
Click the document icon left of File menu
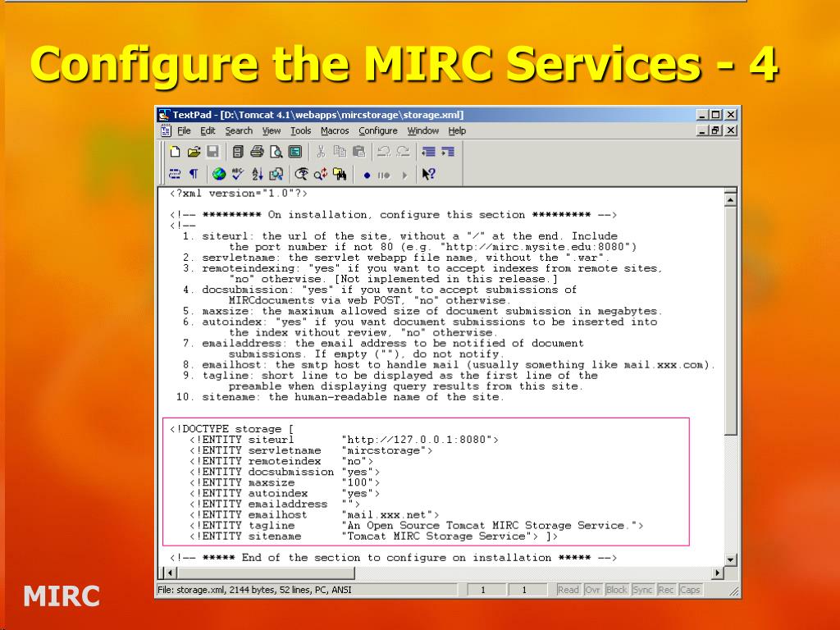[166, 130]
